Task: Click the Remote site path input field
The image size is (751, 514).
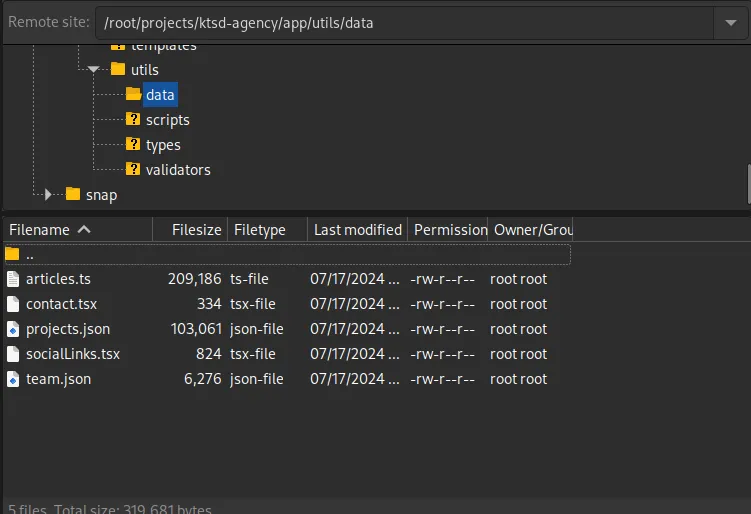Action: (400, 22)
